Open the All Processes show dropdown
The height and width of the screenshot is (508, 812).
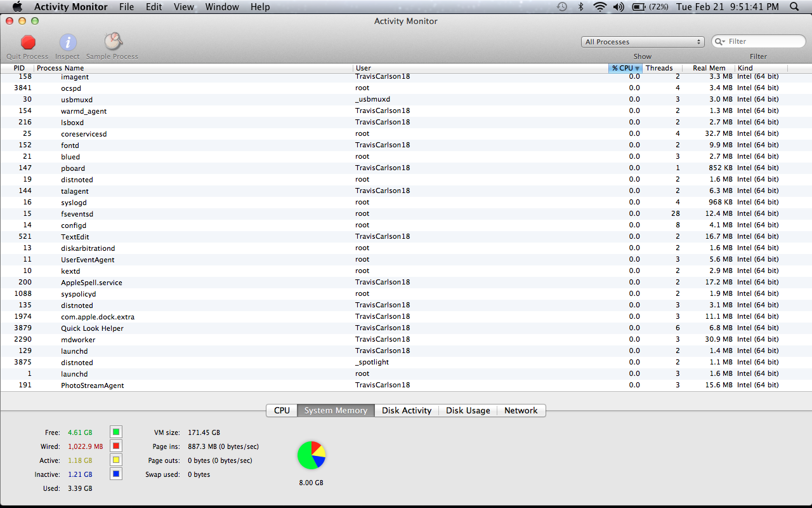643,42
